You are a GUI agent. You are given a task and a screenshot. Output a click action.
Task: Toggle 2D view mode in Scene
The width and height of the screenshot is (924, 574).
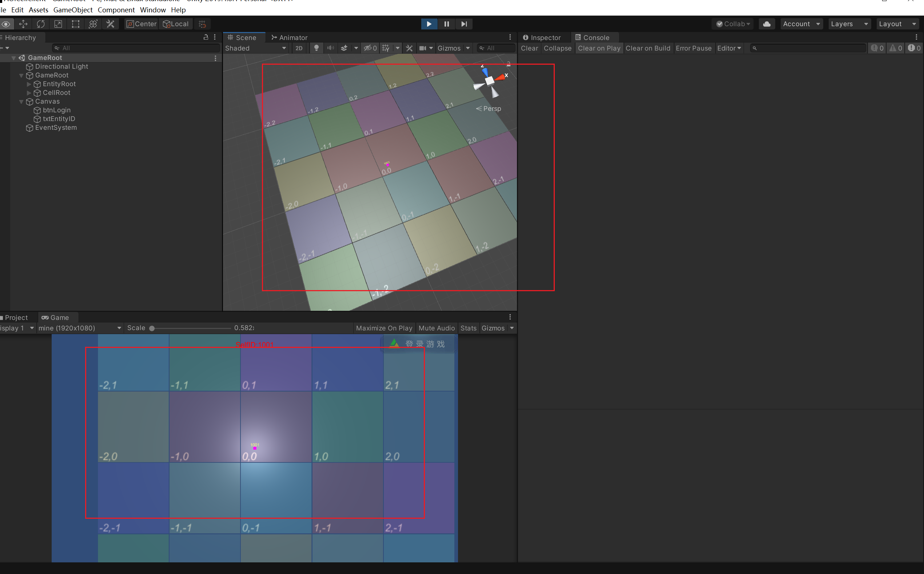click(x=299, y=48)
